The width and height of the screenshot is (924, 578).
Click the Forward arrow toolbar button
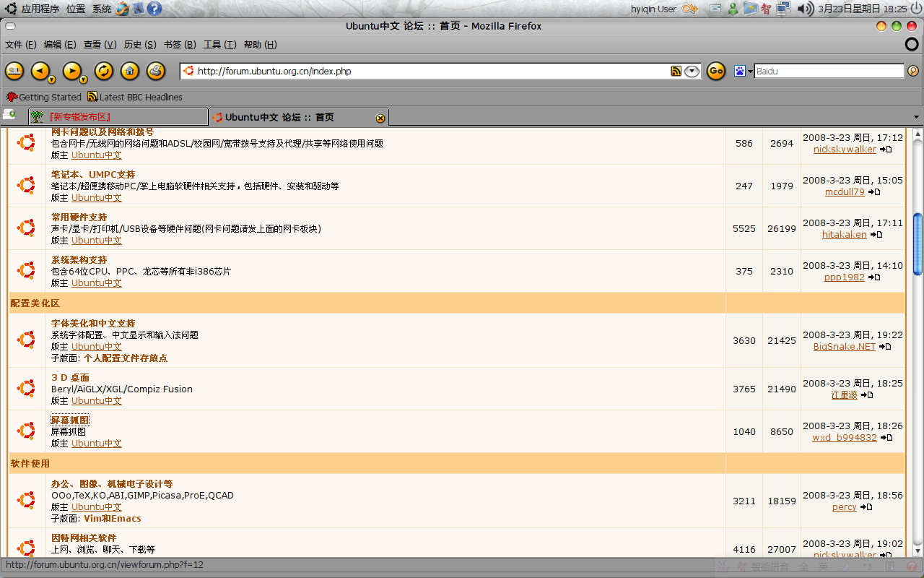click(71, 71)
